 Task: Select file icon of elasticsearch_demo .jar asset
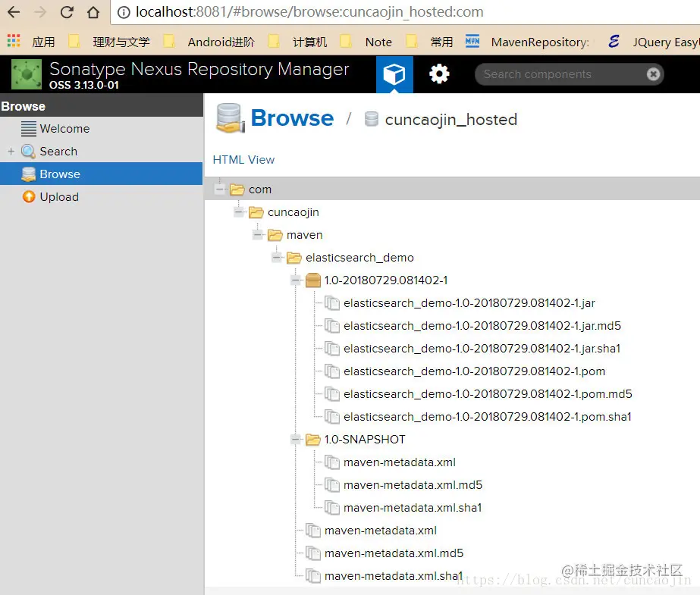tap(332, 303)
